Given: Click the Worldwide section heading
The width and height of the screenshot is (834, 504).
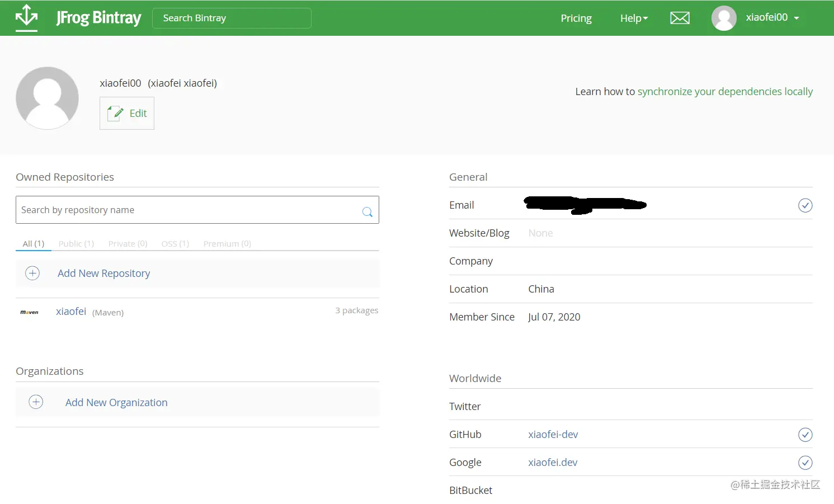Looking at the screenshot, I should point(475,378).
